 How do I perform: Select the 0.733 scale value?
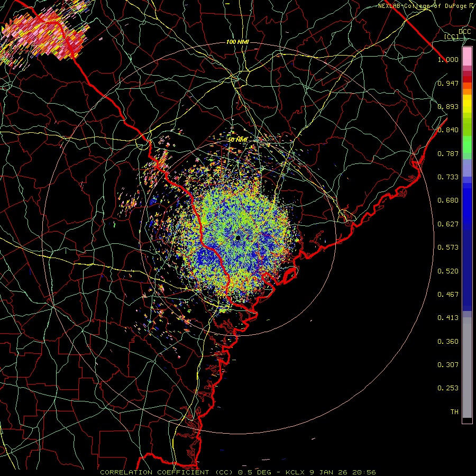[x=448, y=177]
